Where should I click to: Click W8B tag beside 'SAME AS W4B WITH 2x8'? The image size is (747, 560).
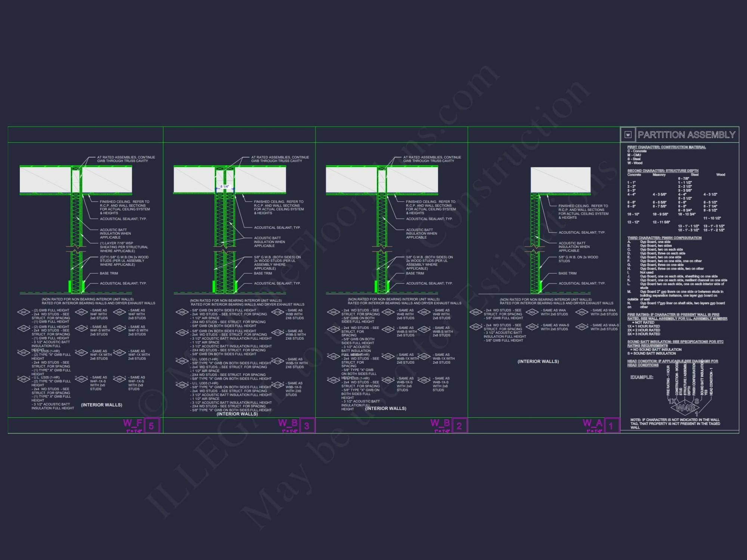[424, 312]
